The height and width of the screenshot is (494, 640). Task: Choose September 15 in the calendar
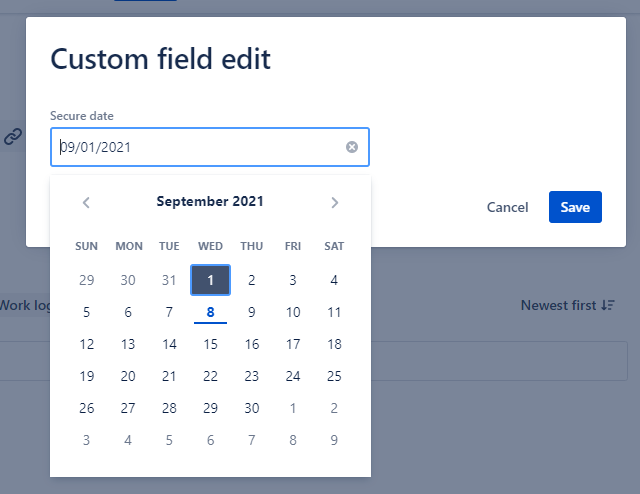pyautogui.click(x=210, y=344)
